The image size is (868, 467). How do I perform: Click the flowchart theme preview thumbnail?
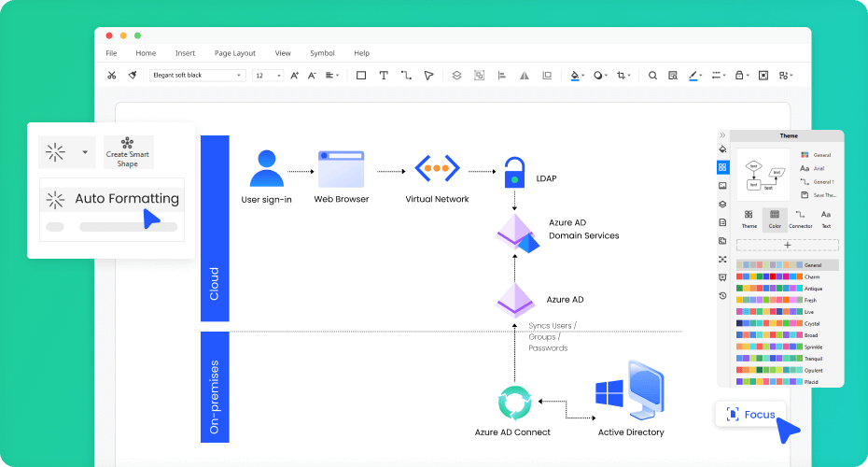coord(763,175)
